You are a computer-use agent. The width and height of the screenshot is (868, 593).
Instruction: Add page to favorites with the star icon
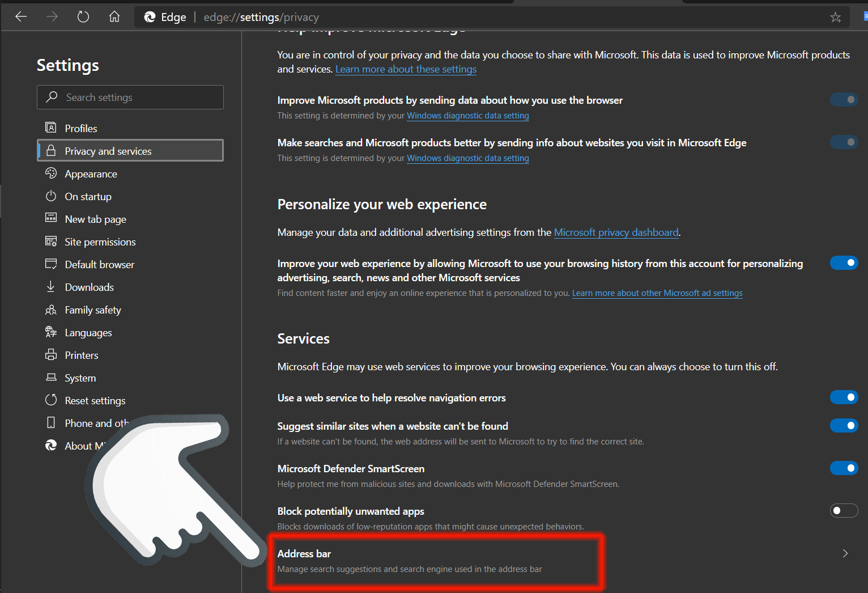836,18
